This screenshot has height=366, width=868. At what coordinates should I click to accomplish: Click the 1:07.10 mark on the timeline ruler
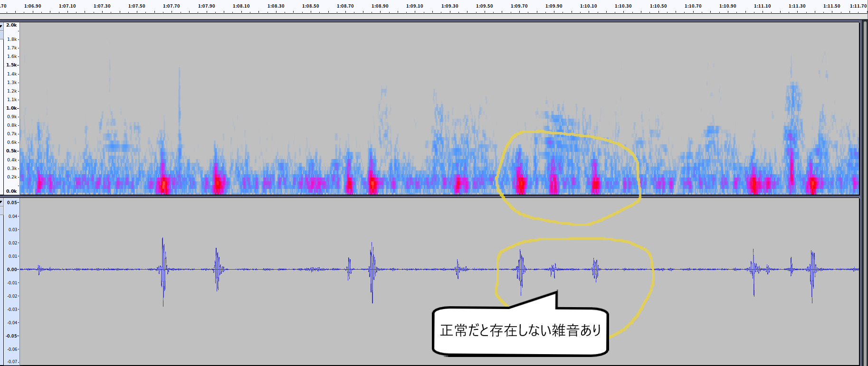point(67,6)
